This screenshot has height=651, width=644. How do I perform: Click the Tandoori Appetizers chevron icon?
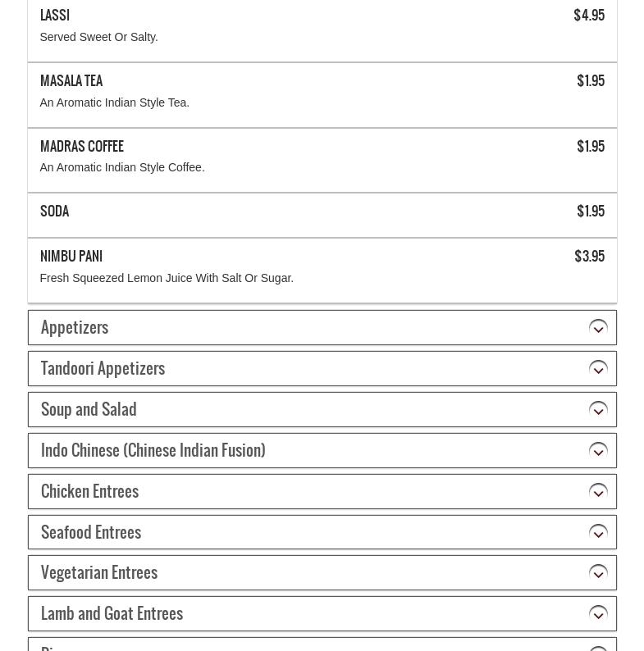point(598,369)
